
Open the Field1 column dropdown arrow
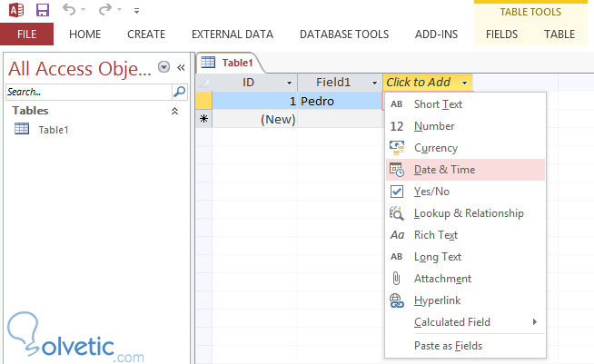[x=374, y=83]
